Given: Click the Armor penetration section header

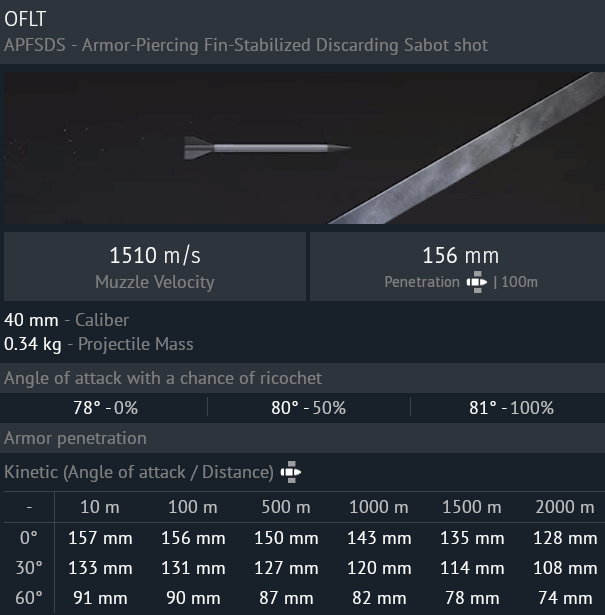Looking at the screenshot, I should click(302, 438).
